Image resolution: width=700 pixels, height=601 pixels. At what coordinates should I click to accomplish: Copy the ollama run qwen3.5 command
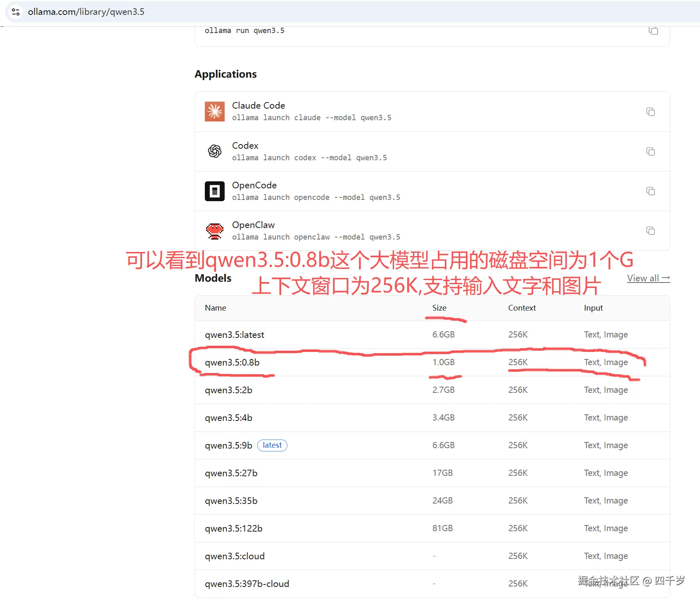coord(653,31)
